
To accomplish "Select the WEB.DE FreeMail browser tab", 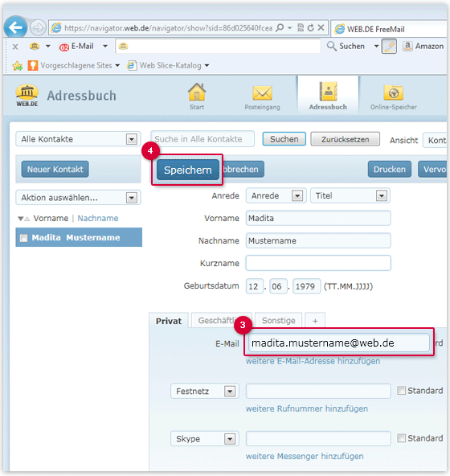I will (x=389, y=29).
